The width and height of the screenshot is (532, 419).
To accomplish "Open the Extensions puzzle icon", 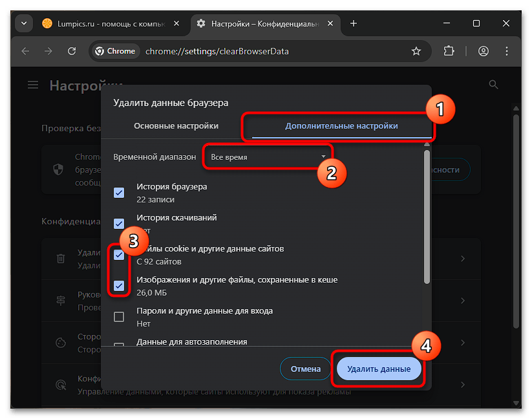I will click(x=449, y=51).
